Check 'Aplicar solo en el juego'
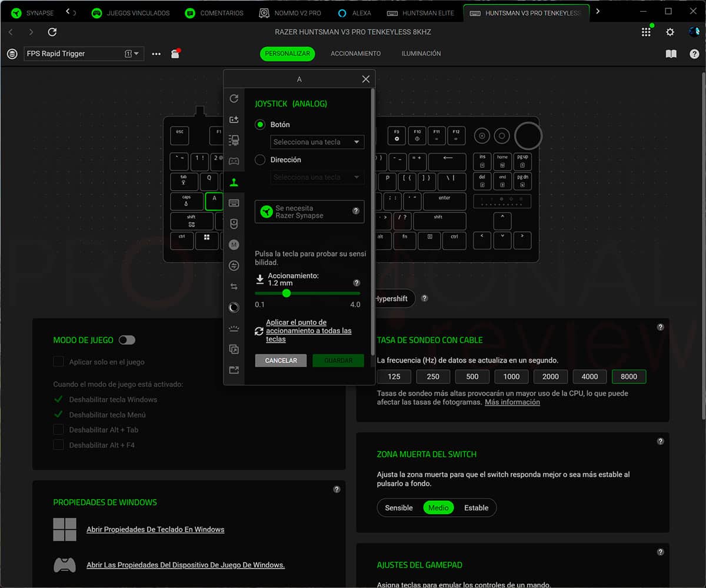706x588 pixels. click(58, 361)
